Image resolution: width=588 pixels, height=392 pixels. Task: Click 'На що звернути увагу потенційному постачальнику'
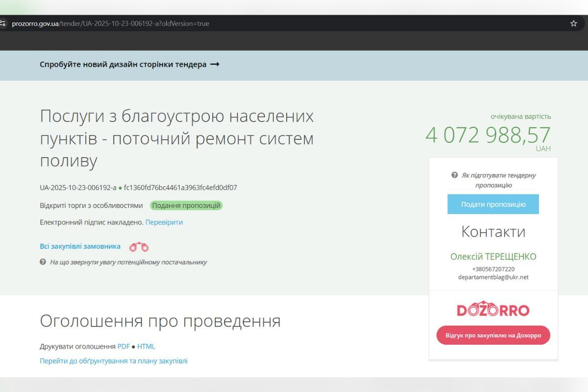click(128, 262)
